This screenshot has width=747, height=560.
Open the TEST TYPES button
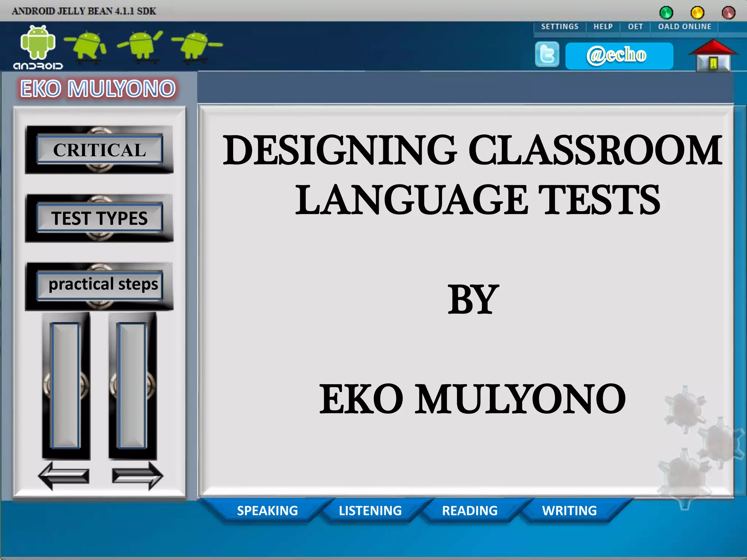point(99,218)
